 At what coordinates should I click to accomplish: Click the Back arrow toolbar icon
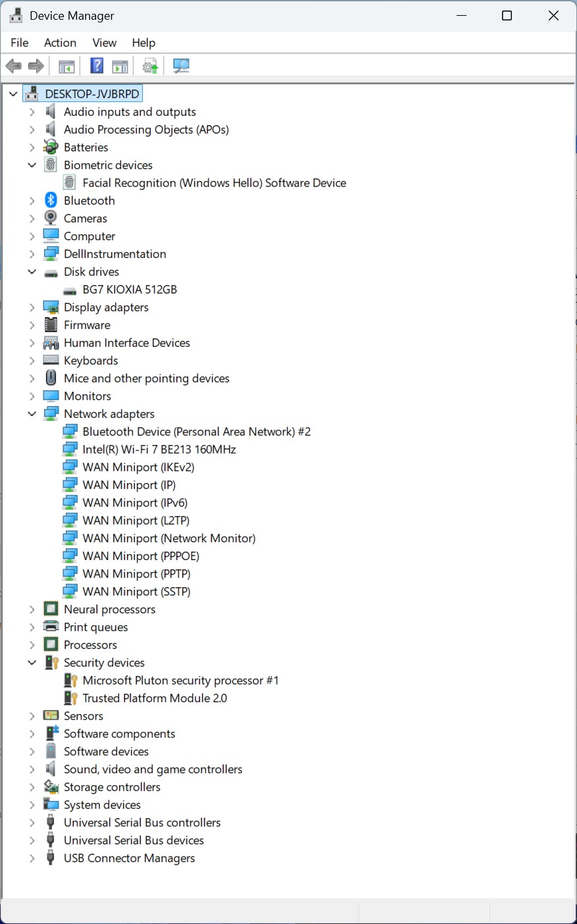tap(14, 66)
